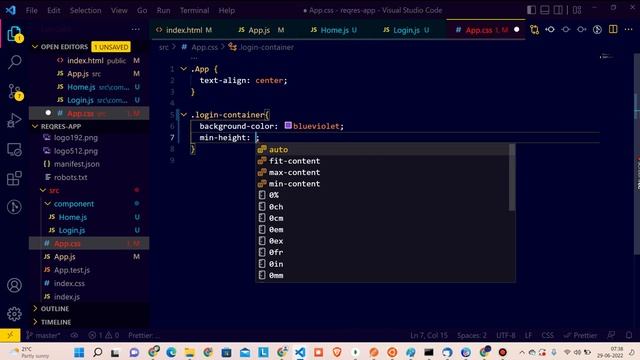
Task: Open Explorer views and more actions ellipsis
Action: 136,29
